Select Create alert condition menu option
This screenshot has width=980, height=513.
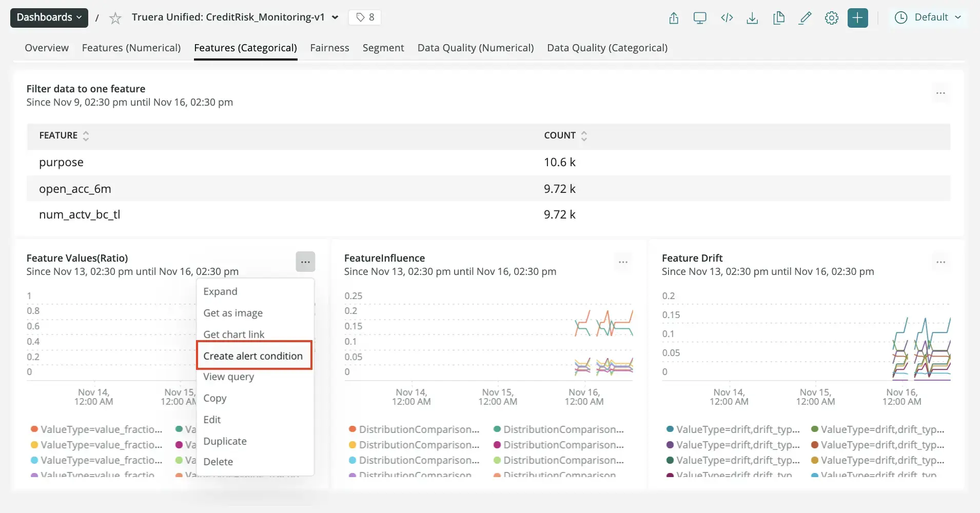coord(254,356)
